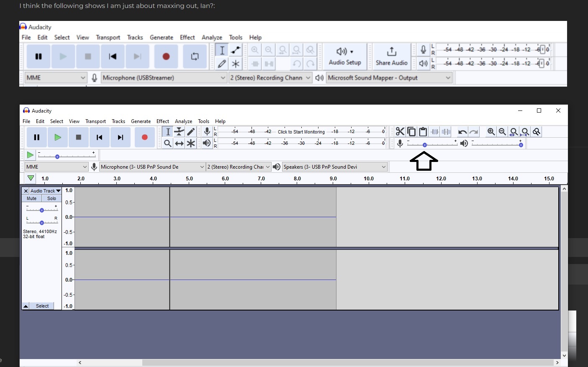The width and height of the screenshot is (588, 367).
Task: Start recording in the upper Audacity window
Action: 166,56
